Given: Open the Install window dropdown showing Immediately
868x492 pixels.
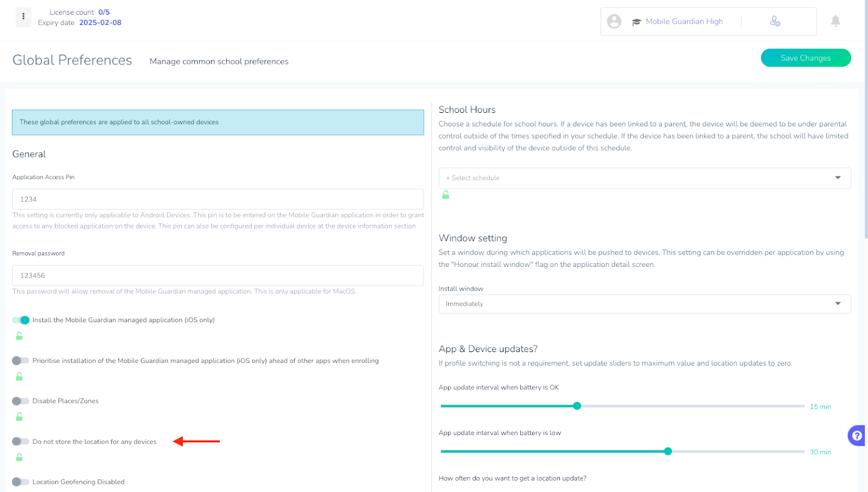Looking at the screenshot, I should pos(644,304).
